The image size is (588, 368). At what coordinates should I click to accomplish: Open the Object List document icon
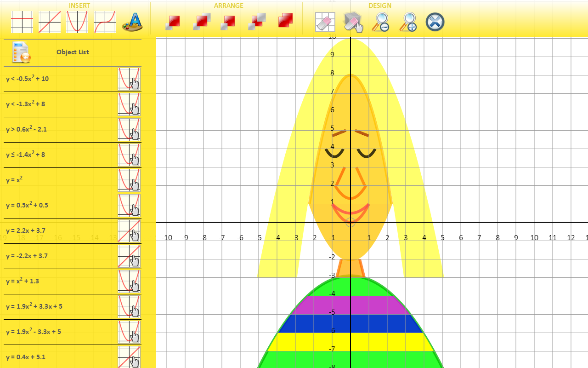coord(22,52)
